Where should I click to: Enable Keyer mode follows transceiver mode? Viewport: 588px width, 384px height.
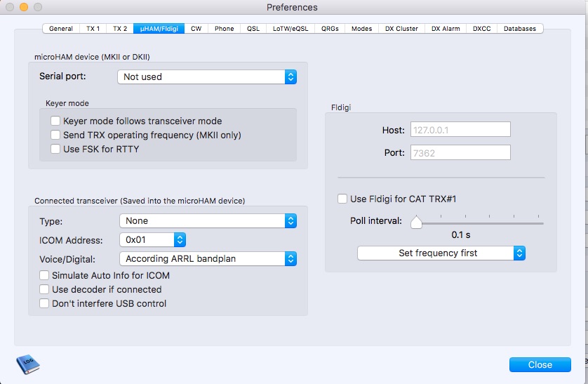56,121
